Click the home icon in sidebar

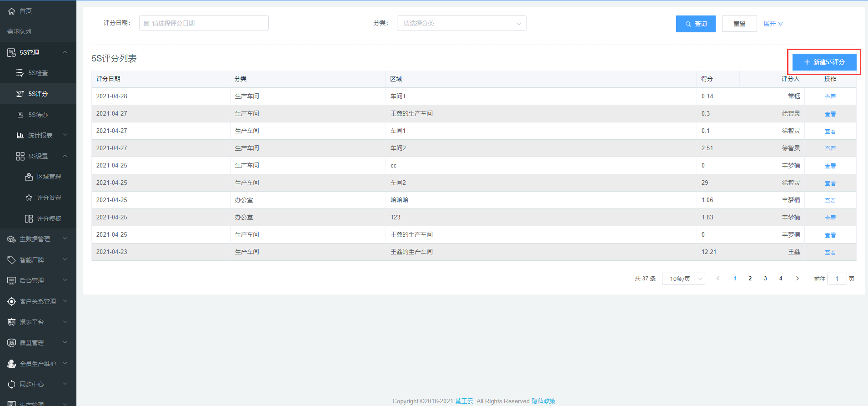point(11,11)
